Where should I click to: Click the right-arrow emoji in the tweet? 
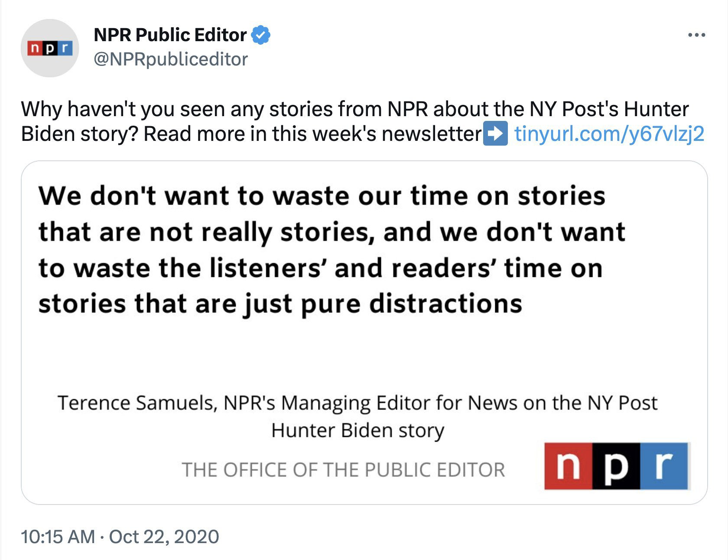495,134
